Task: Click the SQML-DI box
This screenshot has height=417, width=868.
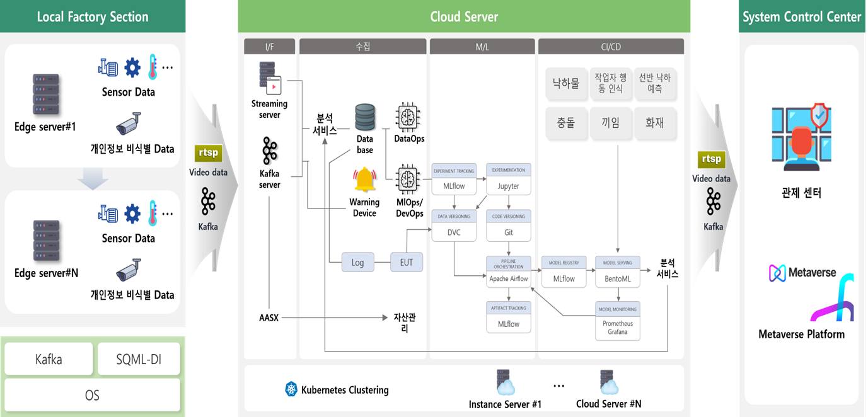Action: [139, 359]
